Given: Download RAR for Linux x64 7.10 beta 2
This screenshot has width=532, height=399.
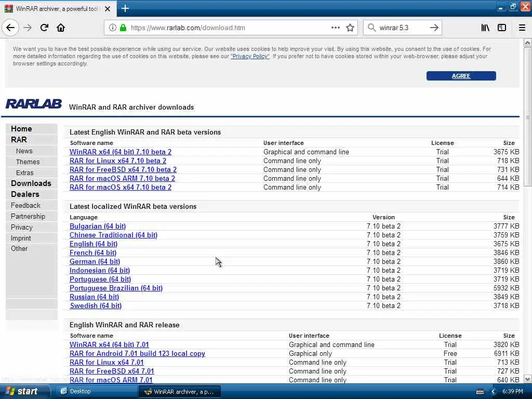Looking at the screenshot, I should (x=118, y=161).
